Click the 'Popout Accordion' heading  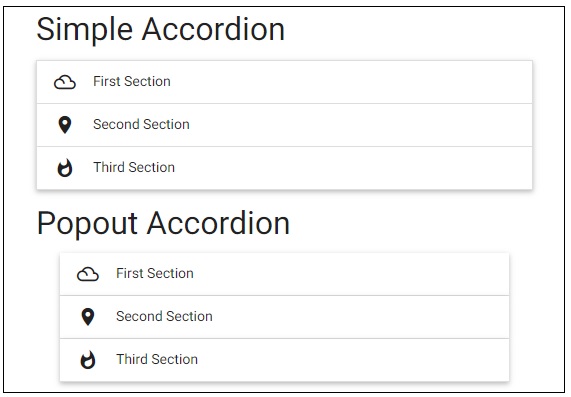pos(163,223)
